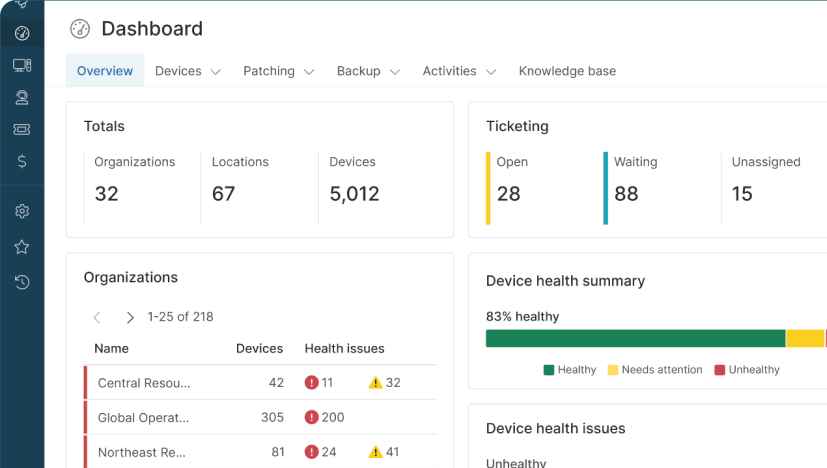Click the Devices total 5,012
The image size is (827, 468).
coord(354,194)
